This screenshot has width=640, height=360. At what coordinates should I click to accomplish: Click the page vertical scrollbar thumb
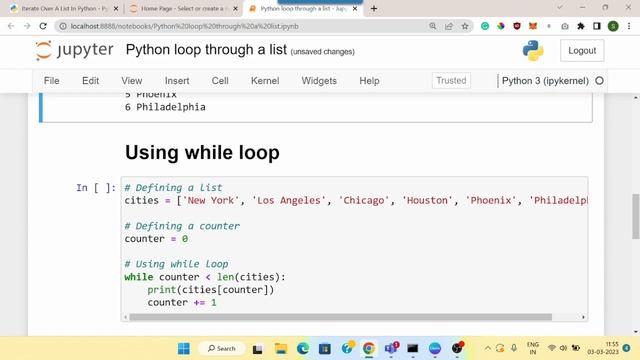tap(636, 216)
